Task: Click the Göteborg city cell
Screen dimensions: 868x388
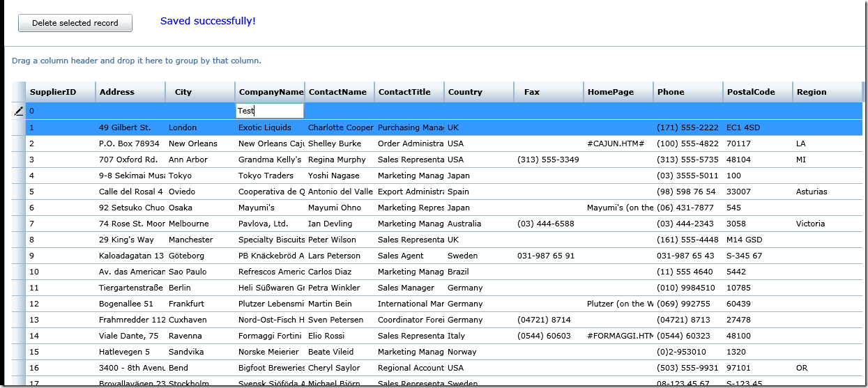Action: [x=200, y=256]
